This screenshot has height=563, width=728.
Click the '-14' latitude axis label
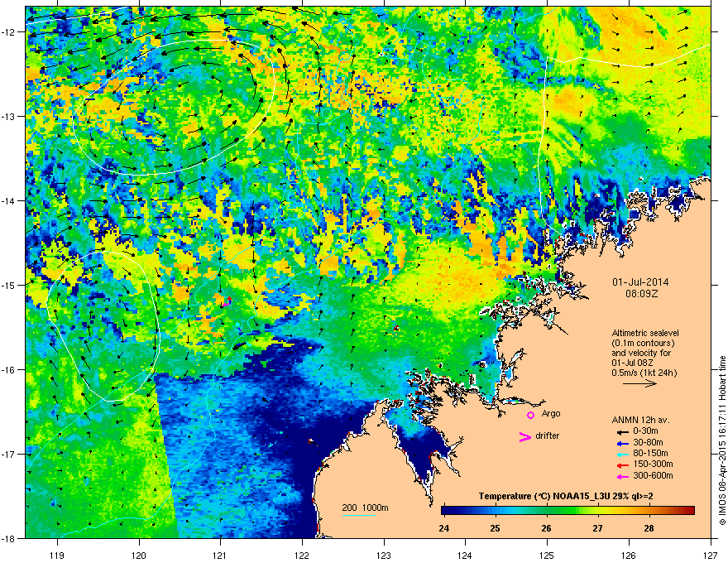click(8, 200)
